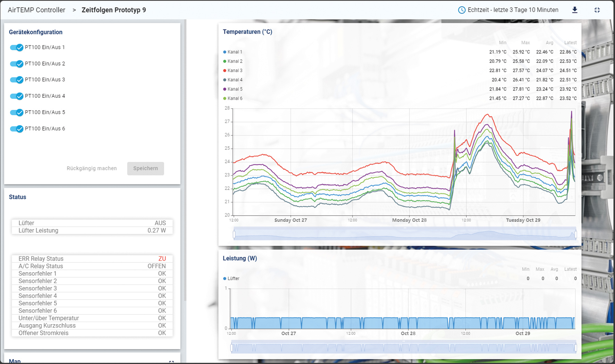Image resolution: width=615 pixels, height=364 pixels.
Task: Click the Kanal 5 purple legend dot
Action: point(225,89)
